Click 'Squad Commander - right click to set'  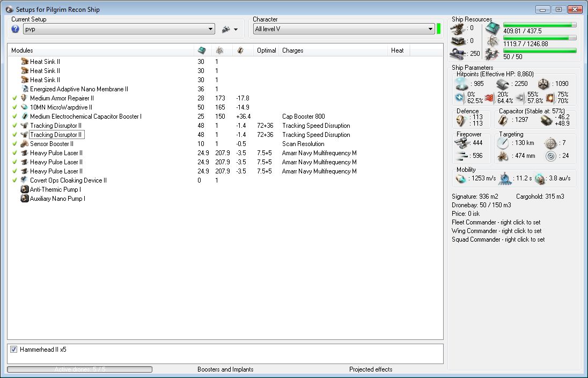click(498, 239)
